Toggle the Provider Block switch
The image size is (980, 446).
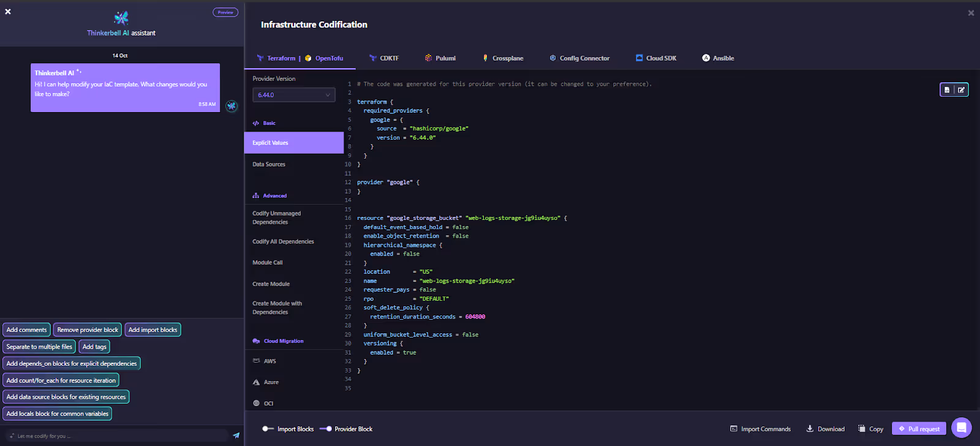(x=326, y=429)
